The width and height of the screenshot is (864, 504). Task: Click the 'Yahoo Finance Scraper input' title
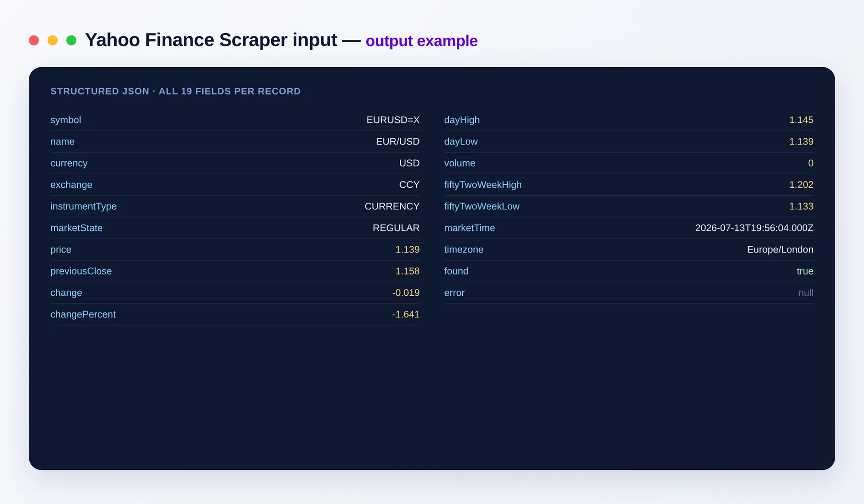point(211,40)
